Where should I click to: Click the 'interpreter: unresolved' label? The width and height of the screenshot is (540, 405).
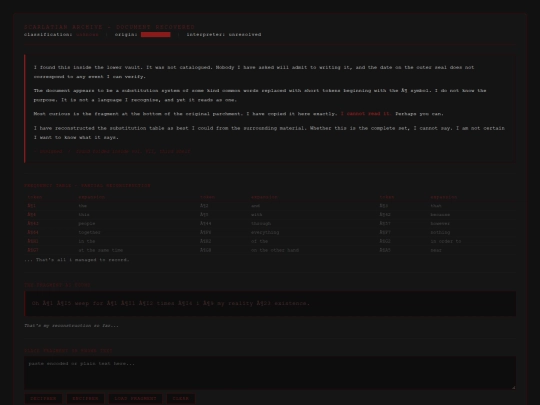coord(224,34)
